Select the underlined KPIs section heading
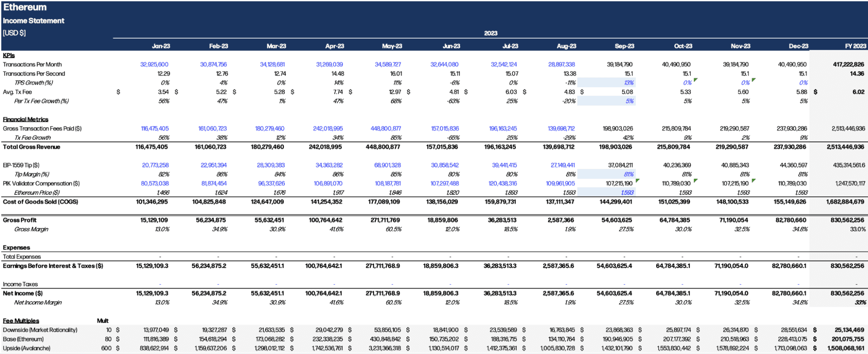Screen dimensions: 868x354 click(x=9, y=56)
